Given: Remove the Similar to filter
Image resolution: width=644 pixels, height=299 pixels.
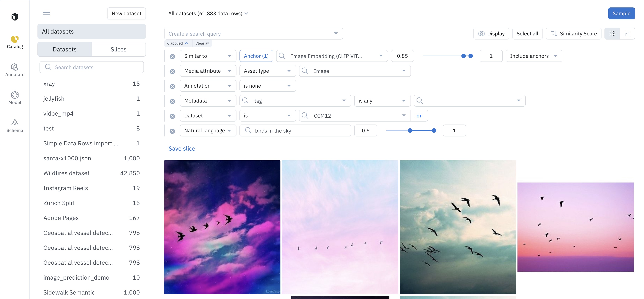Looking at the screenshot, I should 172,56.
